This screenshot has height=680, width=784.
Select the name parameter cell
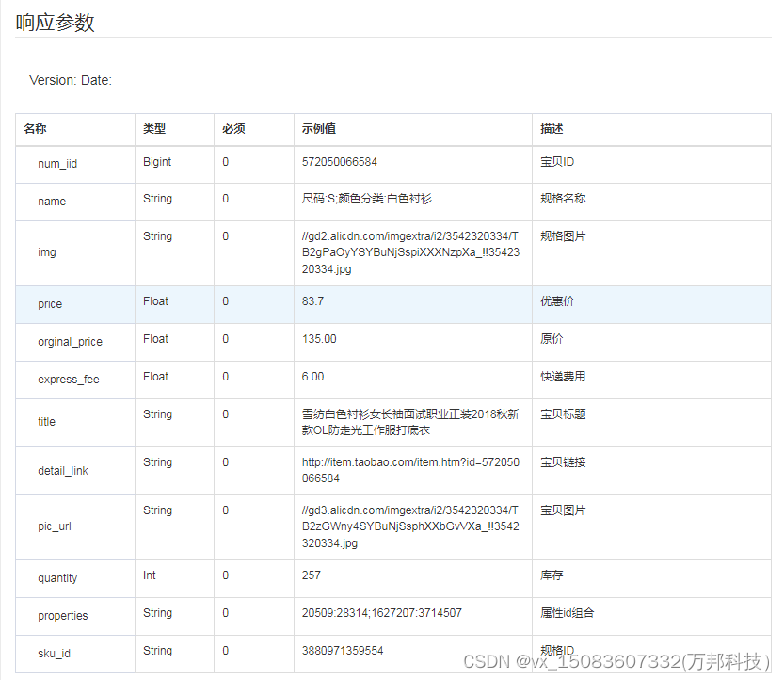coord(52,202)
